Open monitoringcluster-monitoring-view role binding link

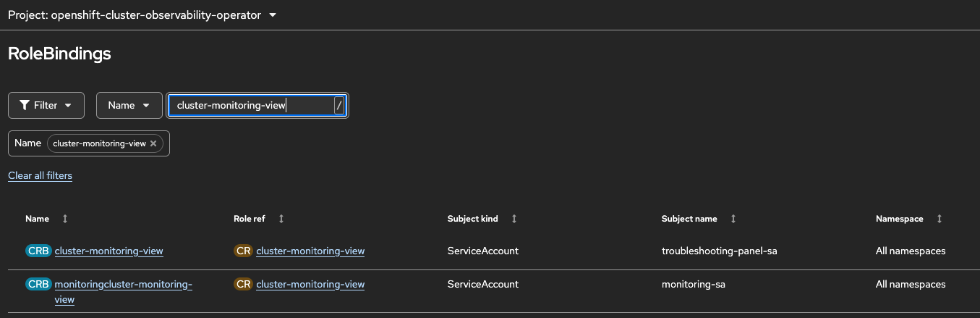coord(123,285)
